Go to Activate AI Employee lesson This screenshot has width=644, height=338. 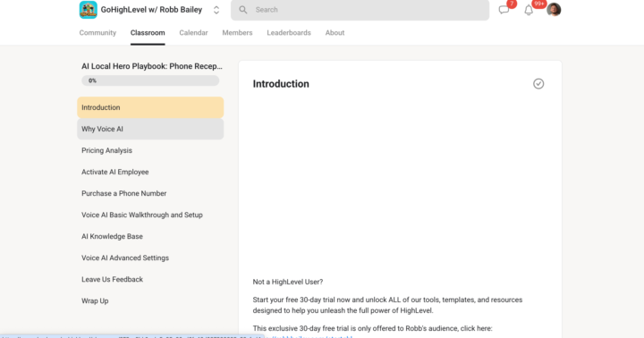coord(150,172)
